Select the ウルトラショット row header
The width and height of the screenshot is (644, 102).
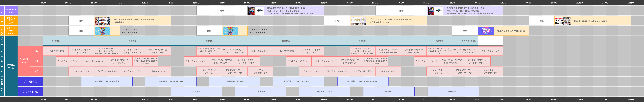tap(24, 61)
